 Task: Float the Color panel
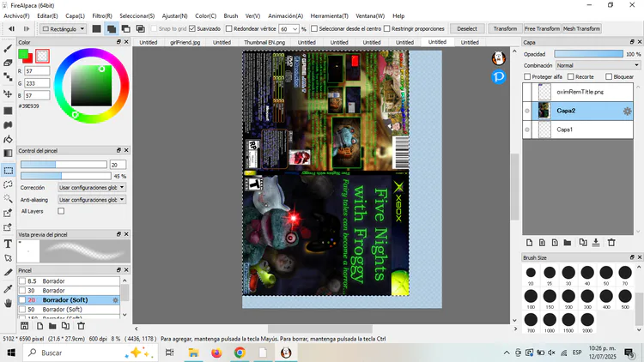point(118,42)
